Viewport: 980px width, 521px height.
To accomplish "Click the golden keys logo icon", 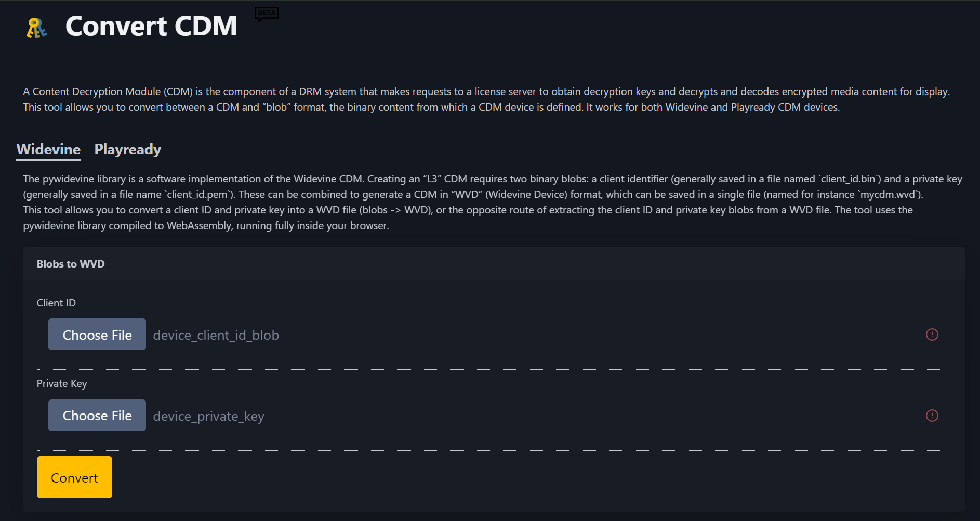I will pyautogui.click(x=36, y=28).
